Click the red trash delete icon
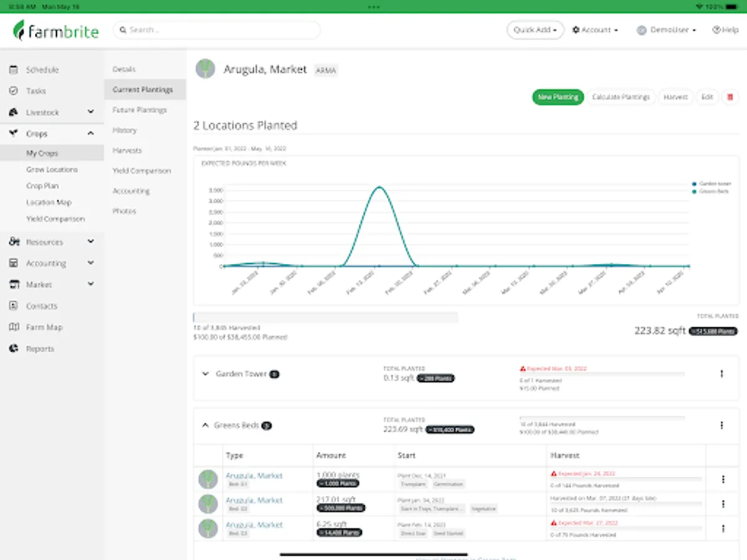747x560 pixels. pyautogui.click(x=730, y=97)
